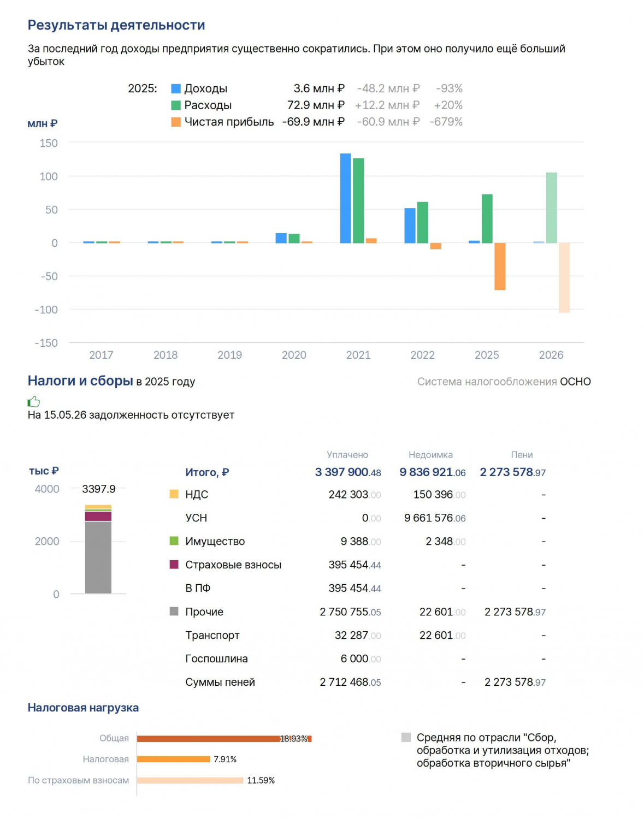This screenshot has height=819, width=644.
Task: Click the orange Налоговая burden bar
Action: coord(174,759)
